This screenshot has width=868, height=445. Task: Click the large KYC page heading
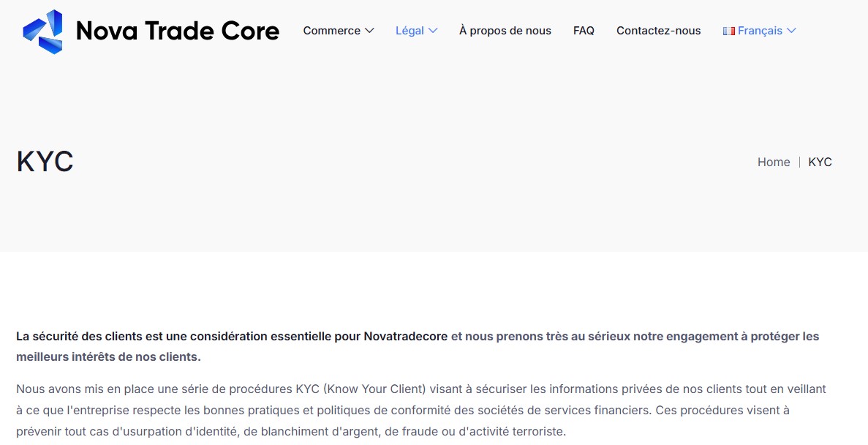tap(45, 162)
